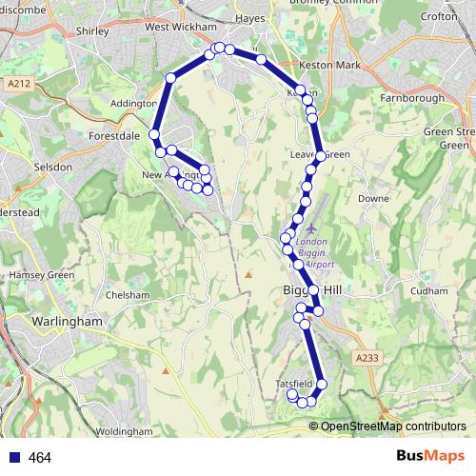This screenshot has width=476, height=476.
Task: Open the BusMaps logo link
Action: tap(430, 456)
